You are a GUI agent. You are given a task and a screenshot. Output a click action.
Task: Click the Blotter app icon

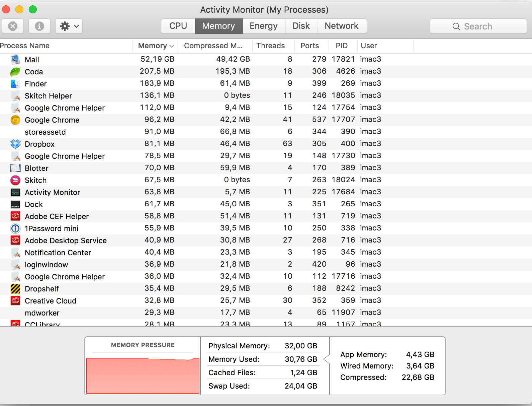point(15,168)
